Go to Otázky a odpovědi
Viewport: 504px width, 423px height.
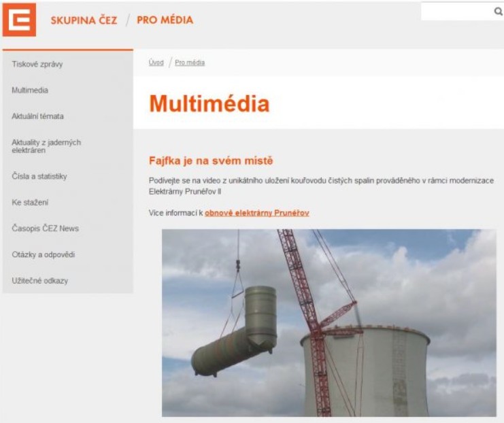tap(43, 254)
